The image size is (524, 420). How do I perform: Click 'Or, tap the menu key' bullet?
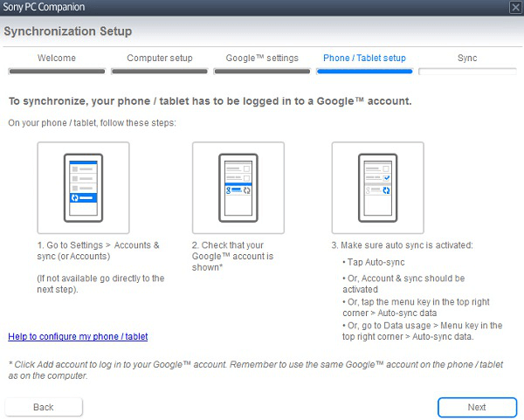[416, 307]
